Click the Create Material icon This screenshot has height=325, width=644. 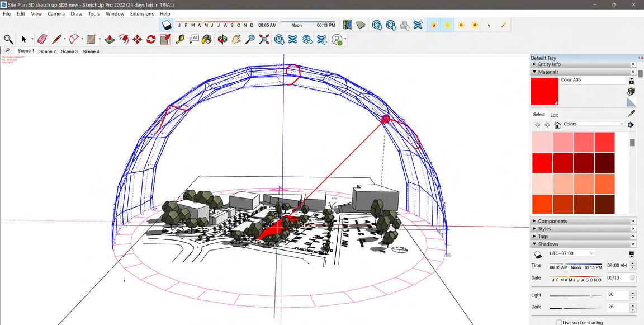tap(631, 92)
